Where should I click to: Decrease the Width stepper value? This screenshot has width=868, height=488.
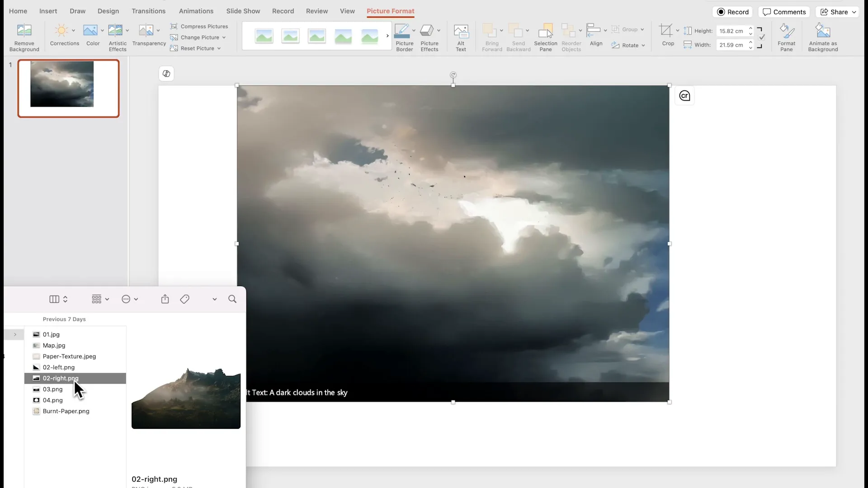tap(751, 48)
